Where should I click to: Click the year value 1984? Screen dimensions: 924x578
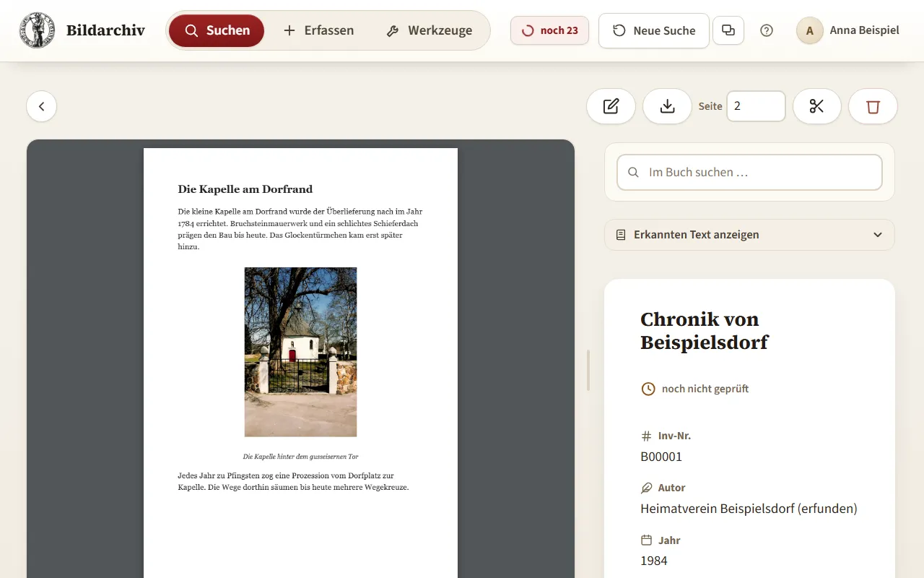tap(654, 561)
